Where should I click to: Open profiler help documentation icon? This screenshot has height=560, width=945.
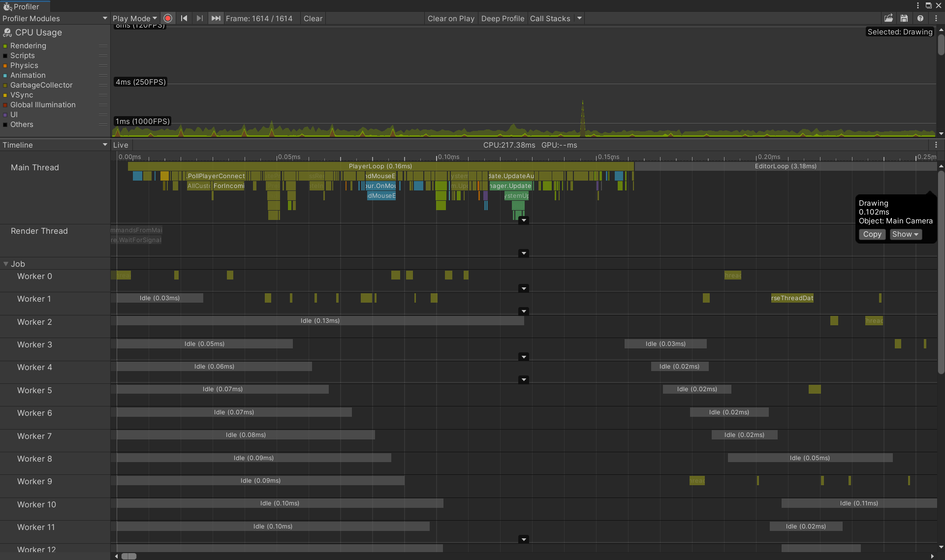pos(920,18)
